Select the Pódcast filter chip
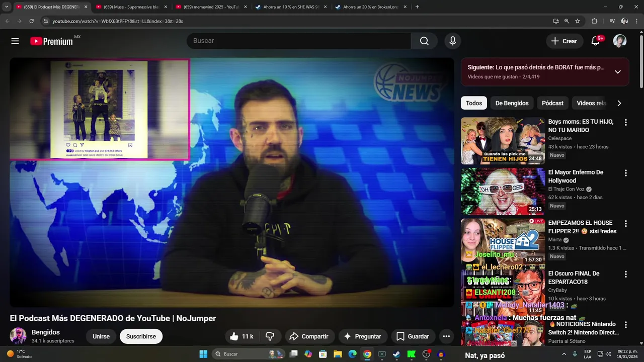 552,103
